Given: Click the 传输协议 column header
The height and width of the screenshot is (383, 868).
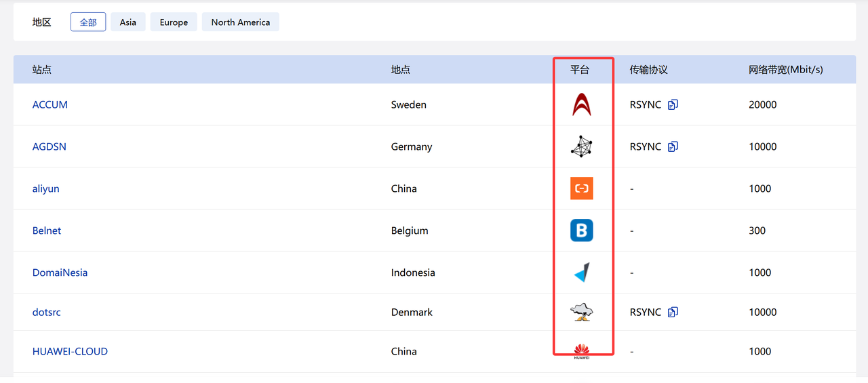Looking at the screenshot, I should [649, 69].
